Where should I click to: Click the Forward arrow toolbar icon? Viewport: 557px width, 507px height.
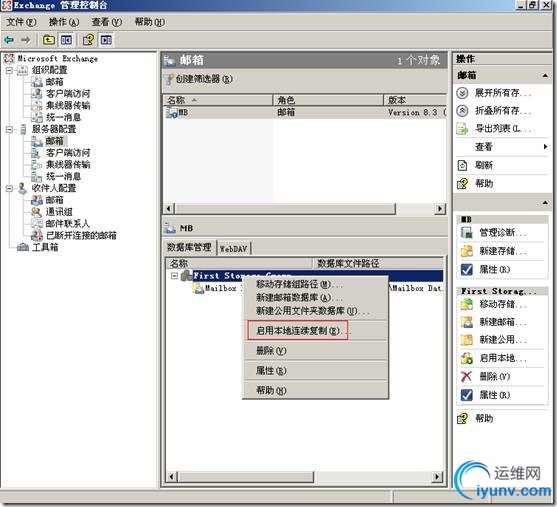(x=25, y=40)
